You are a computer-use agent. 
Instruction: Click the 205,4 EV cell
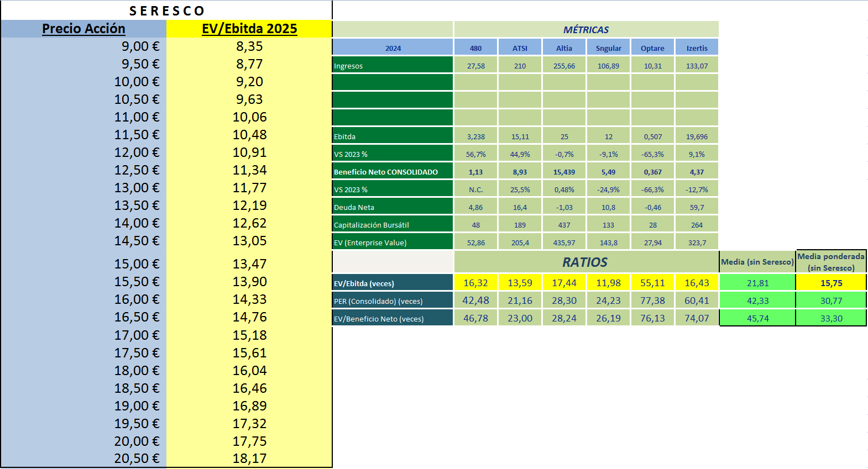(x=520, y=243)
